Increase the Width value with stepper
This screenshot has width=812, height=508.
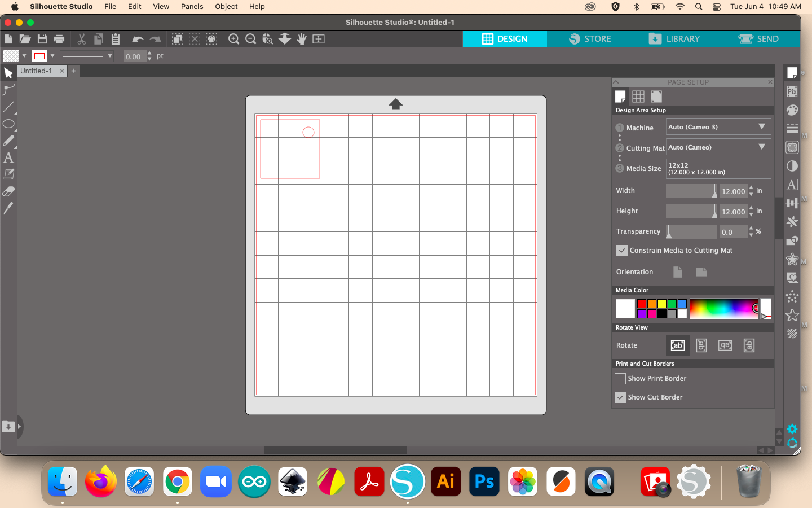click(x=751, y=188)
